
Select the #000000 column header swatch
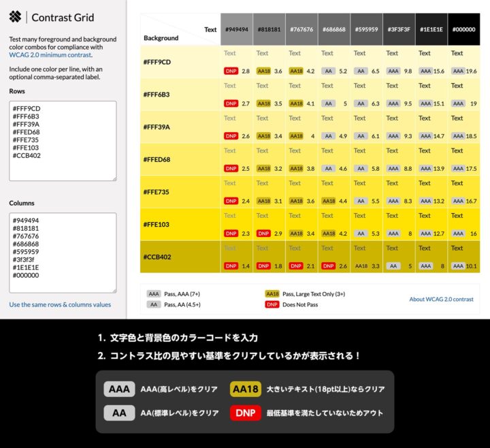click(x=463, y=29)
